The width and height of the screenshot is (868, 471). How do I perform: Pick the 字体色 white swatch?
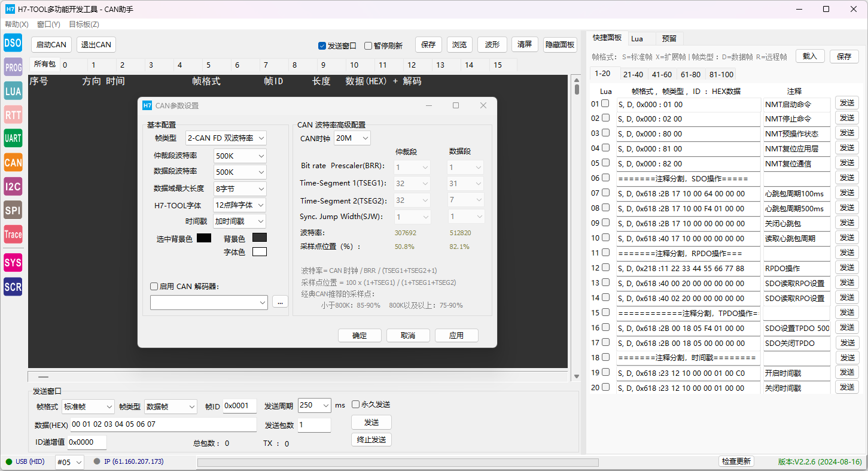pos(260,252)
